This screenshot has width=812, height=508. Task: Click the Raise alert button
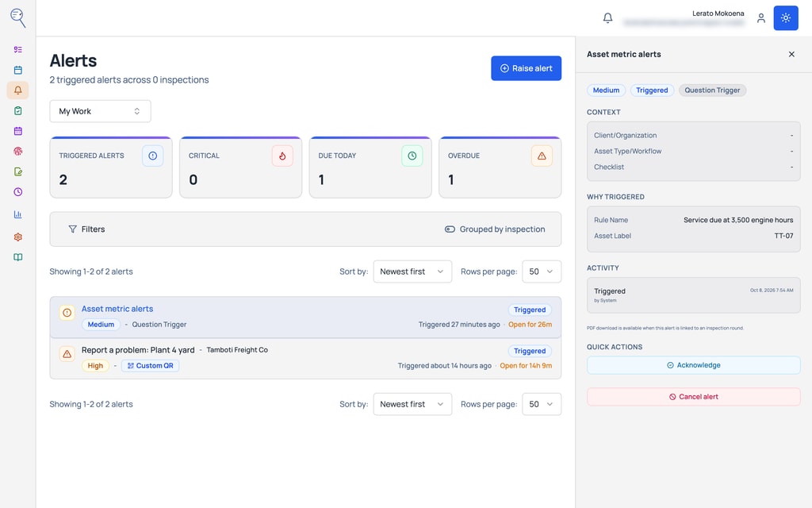tap(526, 68)
